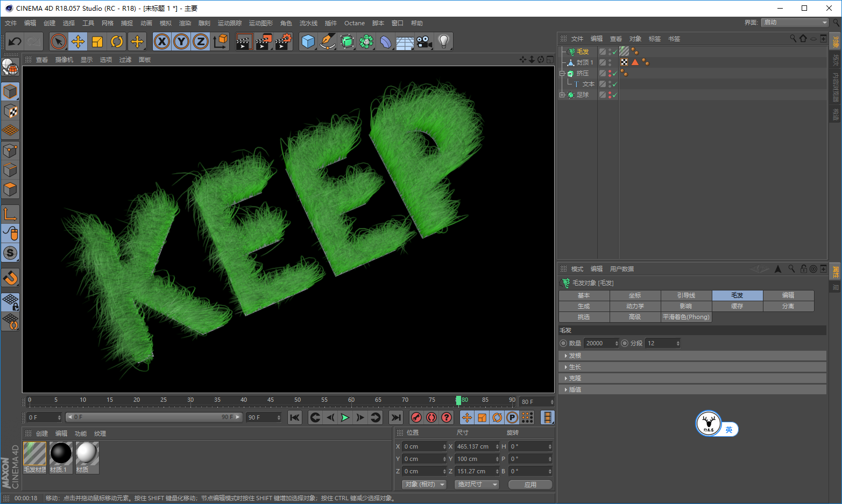This screenshot has width=842, height=504.
Task: Click the search magnifier in the object manager
Action: (793, 39)
